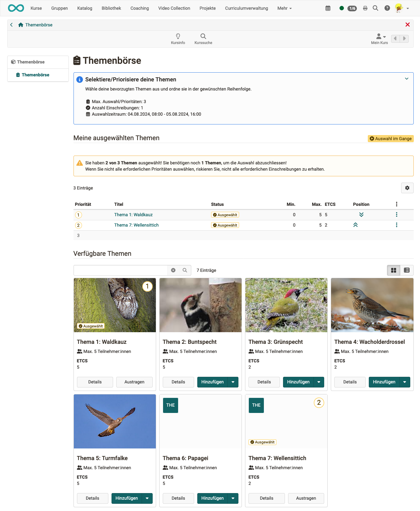Open the search magnifier in top bar
This screenshot has width=420, height=511.
(375, 8)
